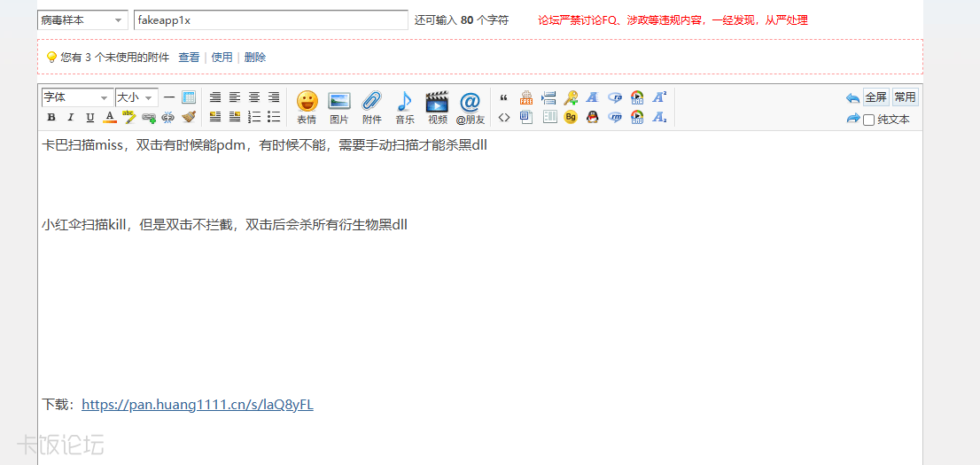Image resolution: width=980 pixels, height=465 pixels.
Task: Enable the 纯文本 plain text checkbox
Action: point(869,120)
